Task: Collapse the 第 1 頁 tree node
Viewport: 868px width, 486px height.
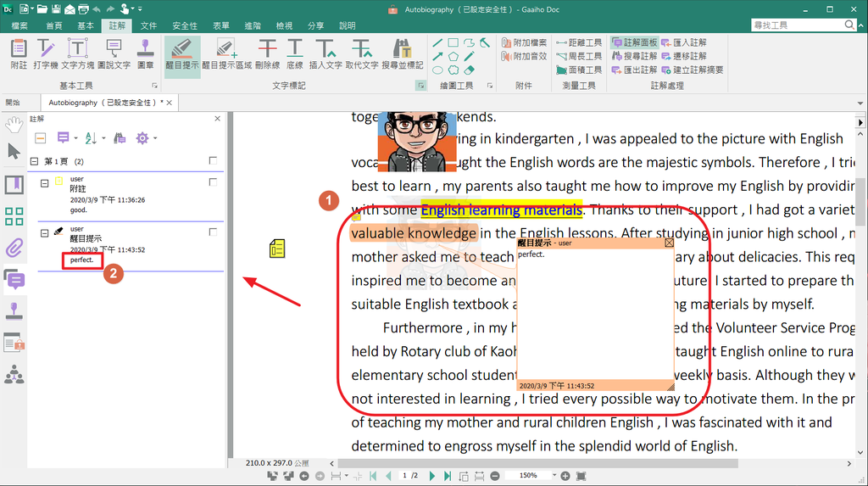Action: point(34,161)
